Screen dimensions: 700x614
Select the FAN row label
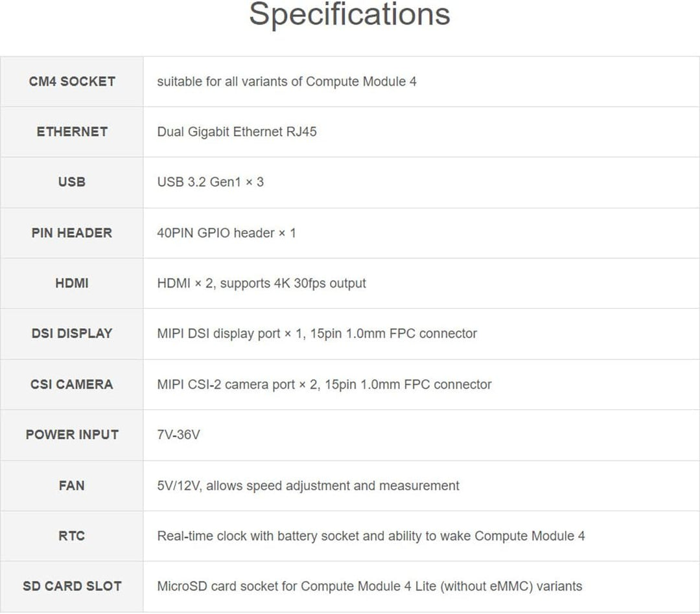pos(72,486)
